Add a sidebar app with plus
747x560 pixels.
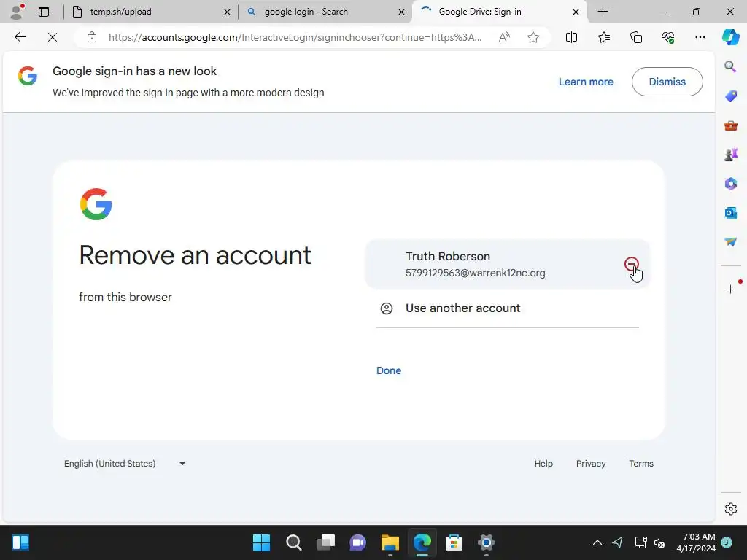tap(730, 289)
